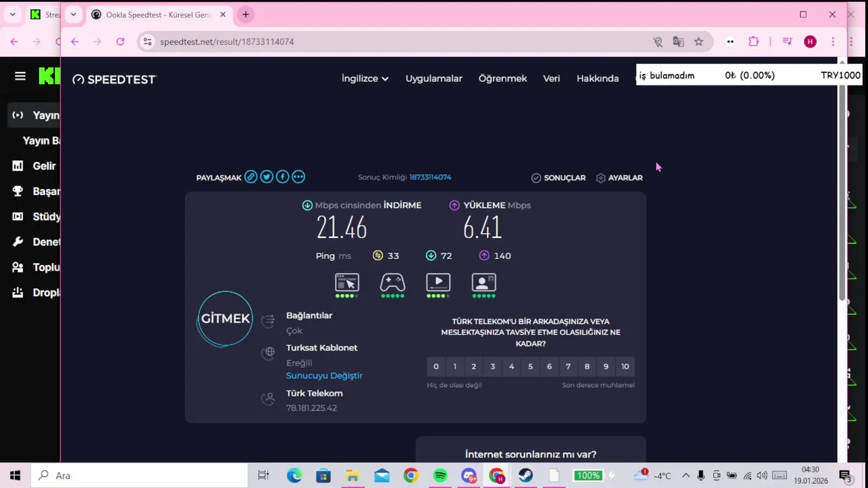The width and height of the screenshot is (868, 488).
Task: Show hidden system tray icons
Action: 686,476
